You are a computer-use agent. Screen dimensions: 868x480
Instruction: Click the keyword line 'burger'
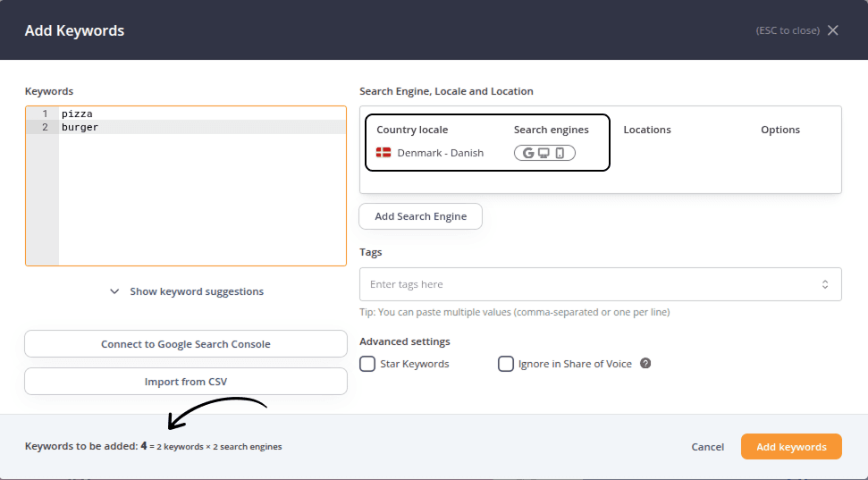pyautogui.click(x=80, y=127)
